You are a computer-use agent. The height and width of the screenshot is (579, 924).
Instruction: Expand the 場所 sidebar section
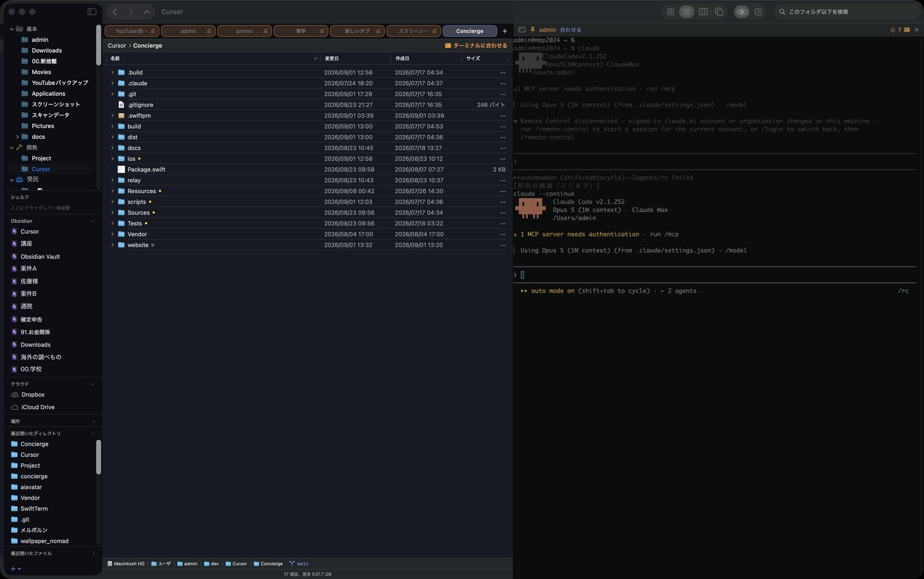point(93,421)
